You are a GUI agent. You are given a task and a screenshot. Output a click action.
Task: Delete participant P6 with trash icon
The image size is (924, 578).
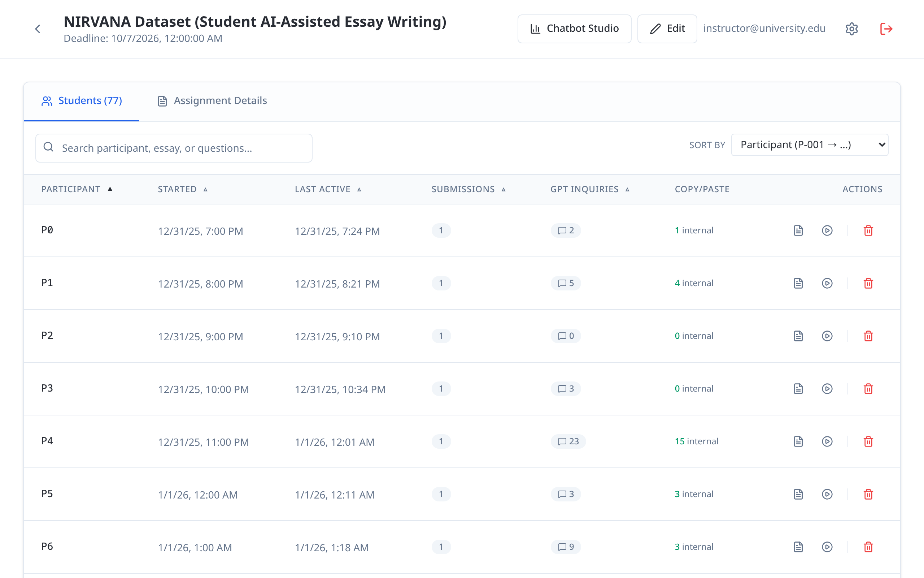click(x=868, y=547)
